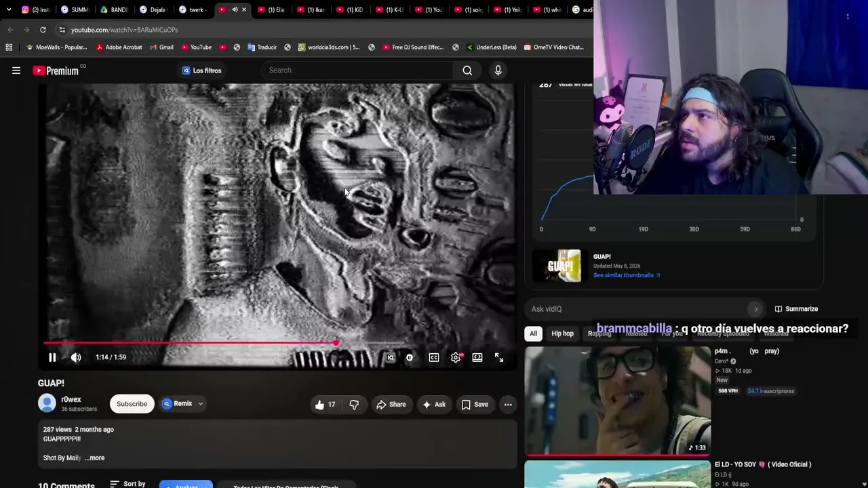Click the browser address bar URL
Image resolution: width=868 pixels, height=488 pixels.
click(124, 30)
